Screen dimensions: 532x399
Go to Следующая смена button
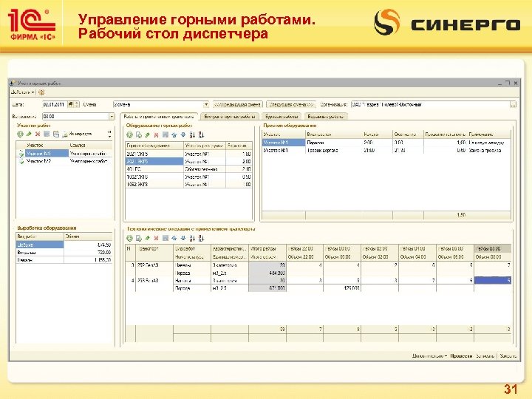291,104
